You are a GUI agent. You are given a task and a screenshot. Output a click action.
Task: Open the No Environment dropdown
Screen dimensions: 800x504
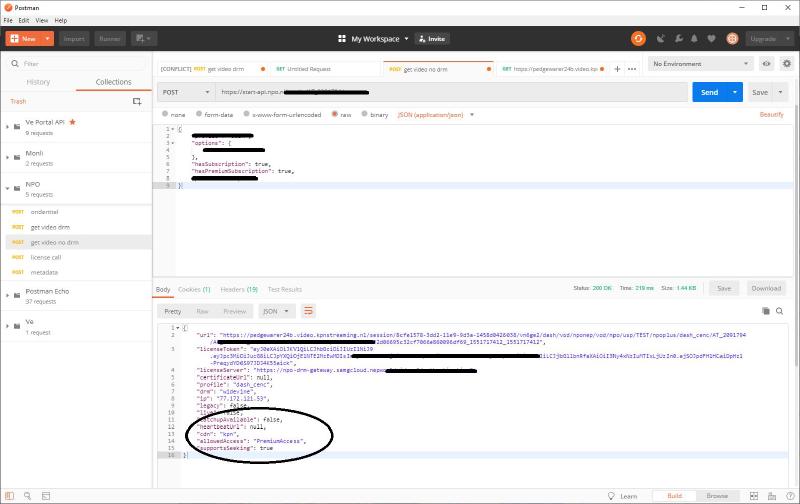700,63
